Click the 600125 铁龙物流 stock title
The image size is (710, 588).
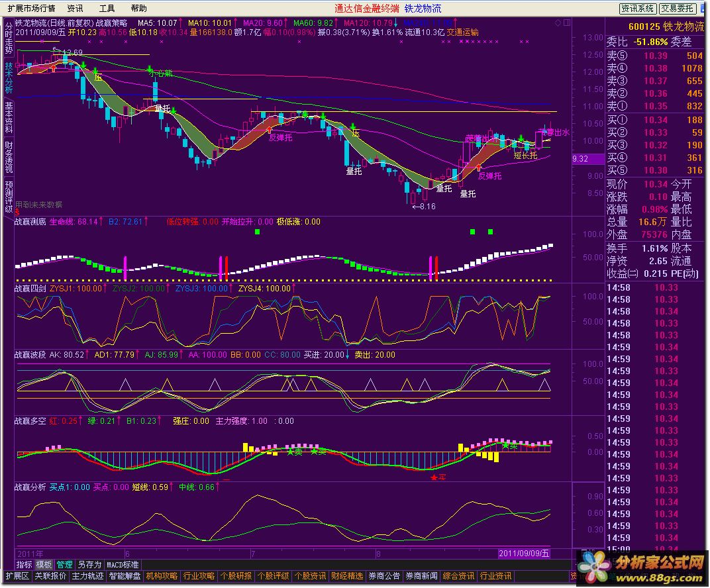666,26
